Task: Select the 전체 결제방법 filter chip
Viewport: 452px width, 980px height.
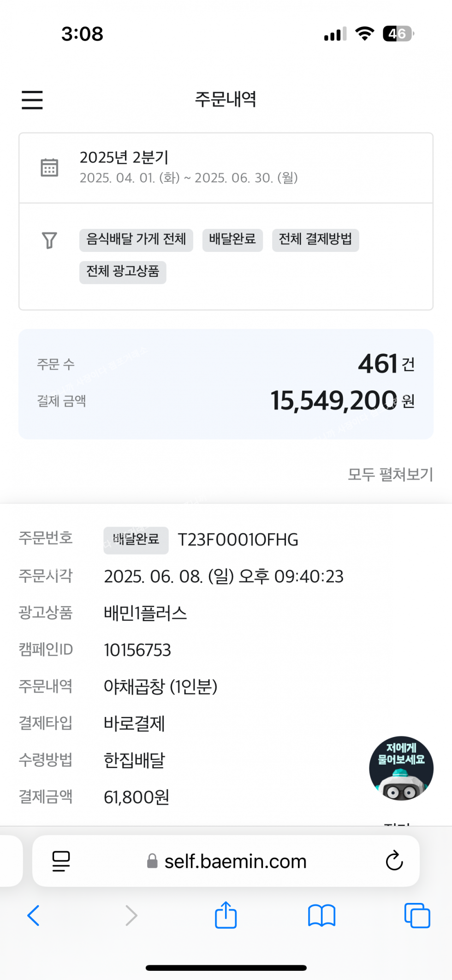Action: tap(315, 240)
